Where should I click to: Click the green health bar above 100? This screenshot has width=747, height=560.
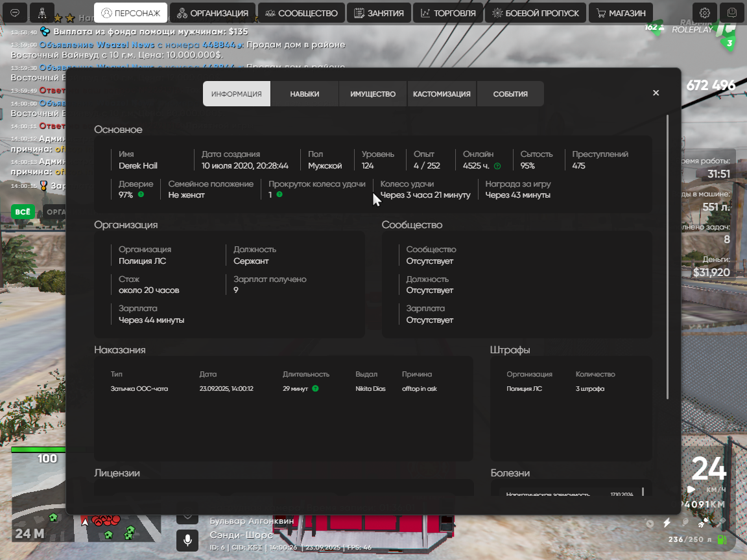[x=38, y=450]
